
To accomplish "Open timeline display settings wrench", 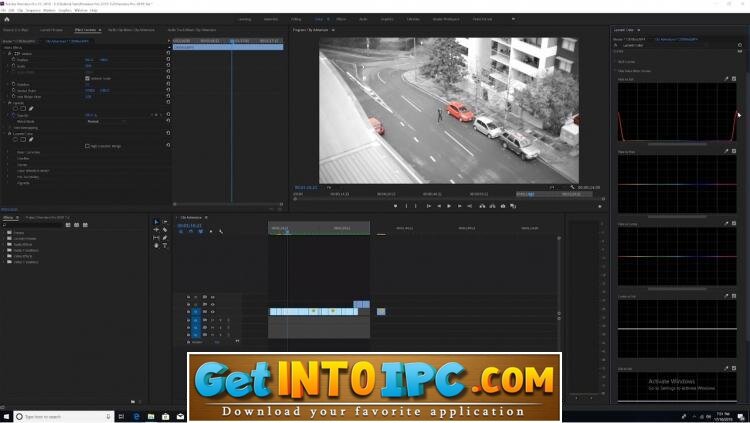I will 221,232.
